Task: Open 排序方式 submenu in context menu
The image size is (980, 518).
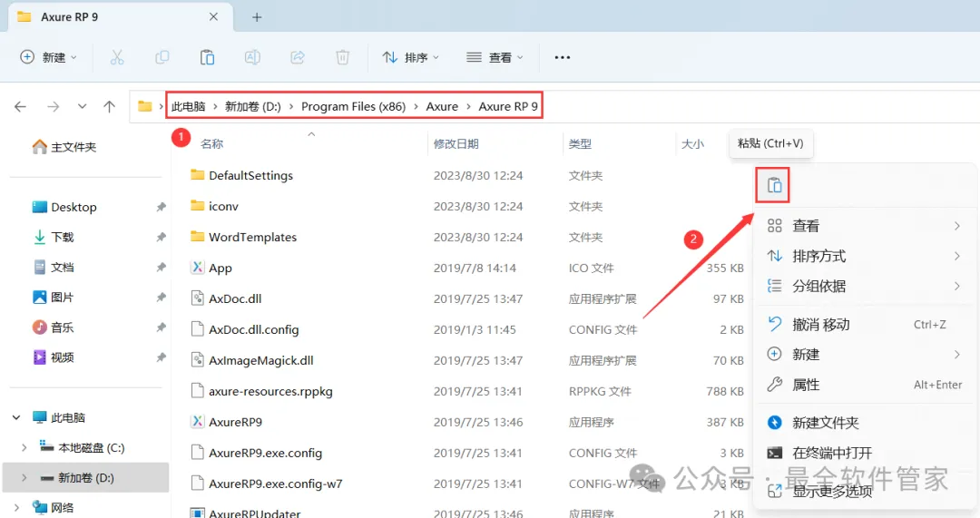Action: click(x=865, y=256)
